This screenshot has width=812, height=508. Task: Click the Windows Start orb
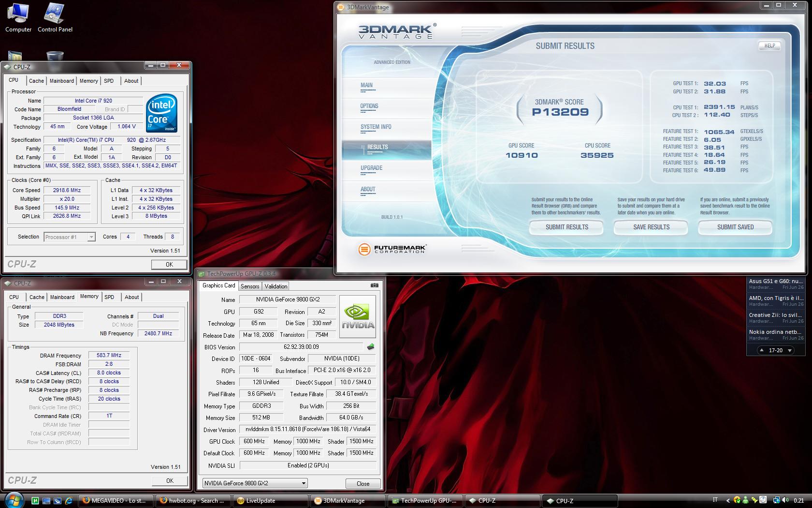pos(14,500)
